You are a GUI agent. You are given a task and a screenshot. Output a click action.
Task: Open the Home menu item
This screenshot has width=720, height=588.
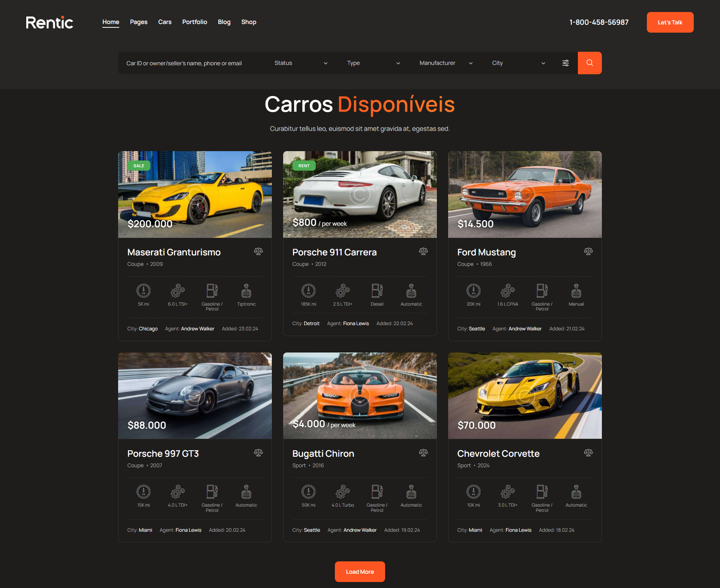click(x=111, y=22)
